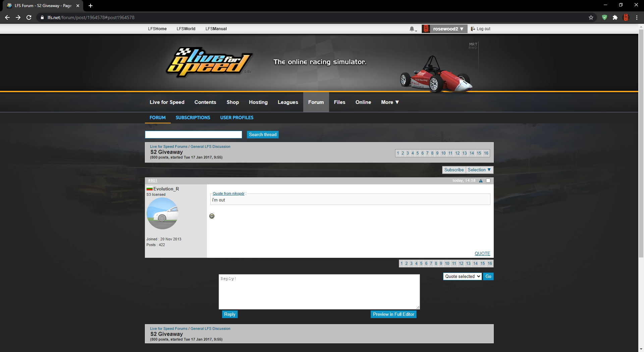Open the LFSManual link
Viewport: 644px width, 352px height.
click(x=216, y=29)
